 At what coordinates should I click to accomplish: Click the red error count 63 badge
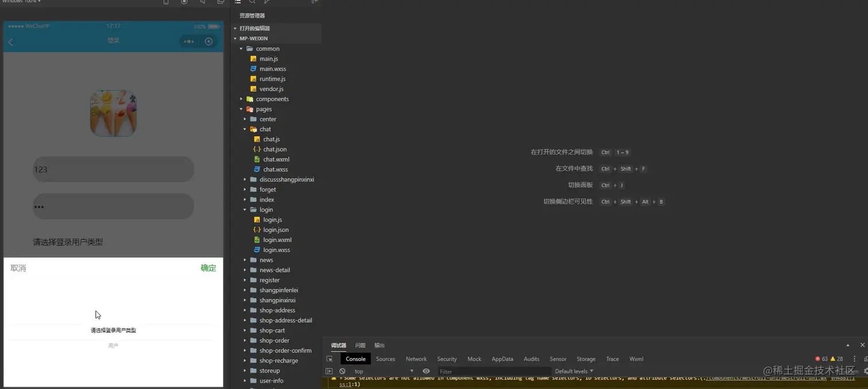(x=821, y=359)
